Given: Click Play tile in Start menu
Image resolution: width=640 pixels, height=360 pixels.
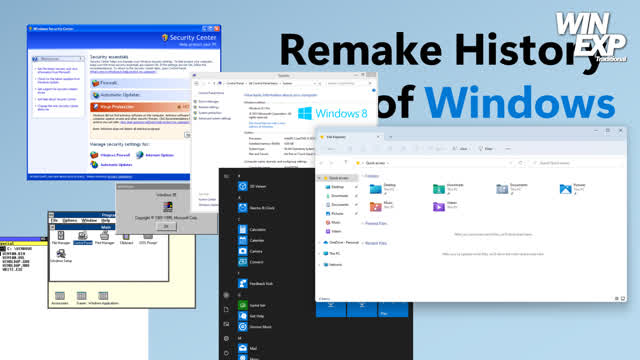Looking at the screenshot, I should click(x=393, y=310).
